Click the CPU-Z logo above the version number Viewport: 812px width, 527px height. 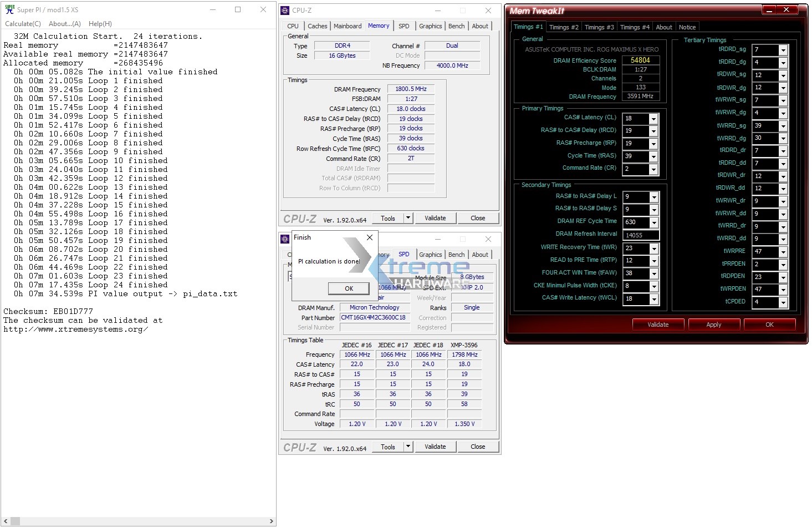[299, 217]
